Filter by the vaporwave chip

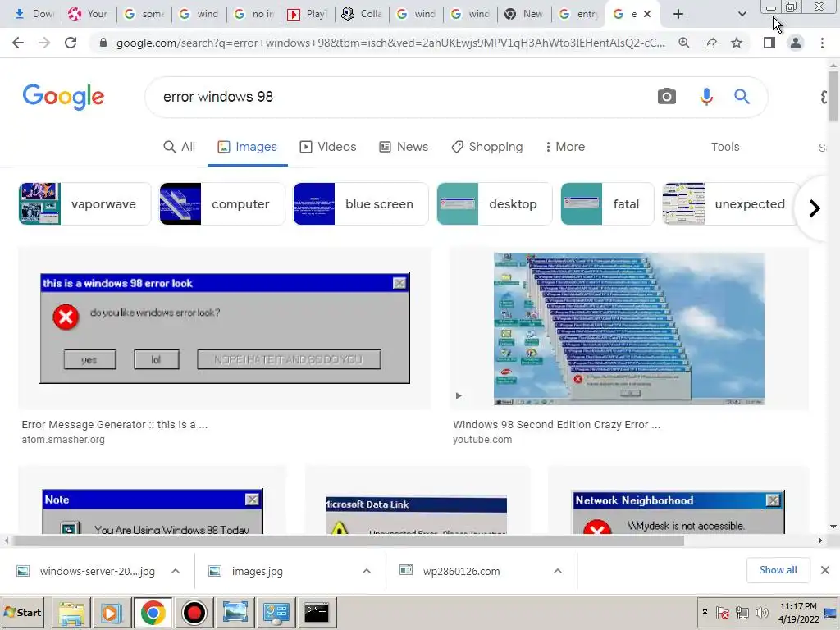(x=84, y=204)
